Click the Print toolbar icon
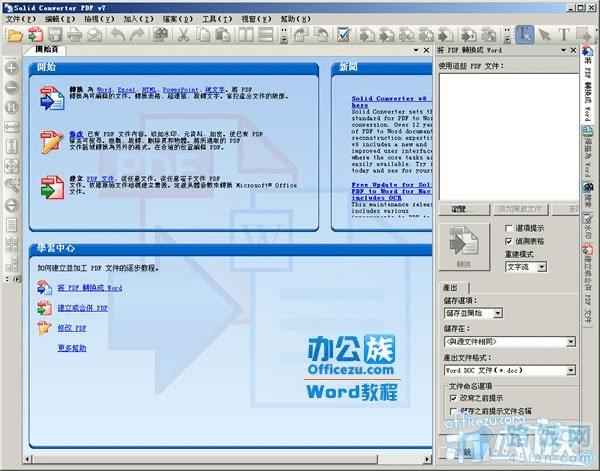 pyautogui.click(x=75, y=35)
